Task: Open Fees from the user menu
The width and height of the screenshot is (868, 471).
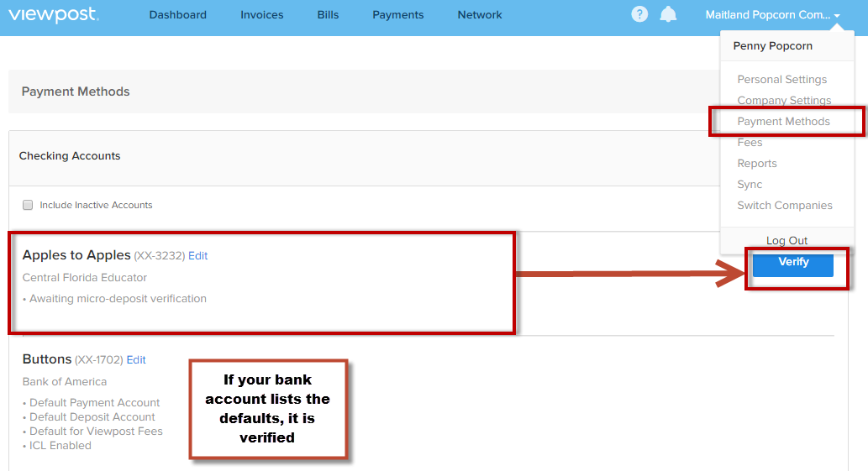Action: pyautogui.click(x=750, y=143)
